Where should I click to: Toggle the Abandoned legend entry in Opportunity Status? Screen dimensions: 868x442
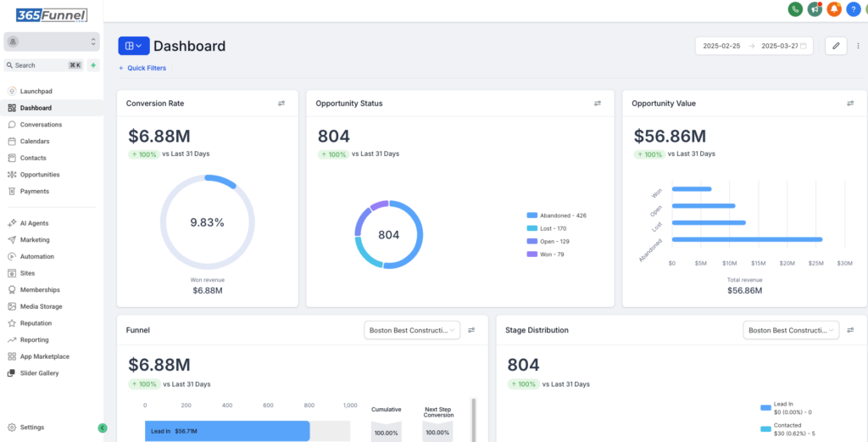[x=556, y=215]
